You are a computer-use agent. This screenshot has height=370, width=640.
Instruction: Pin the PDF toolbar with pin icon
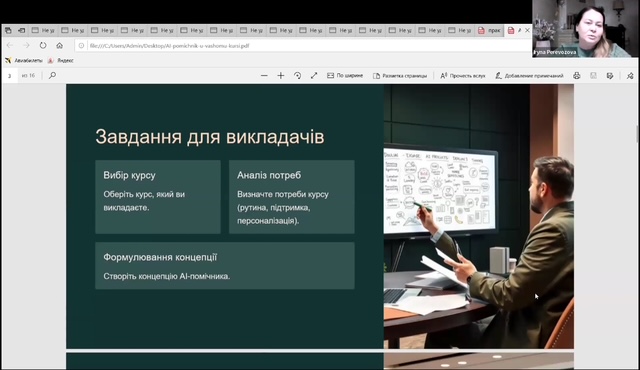(x=630, y=75)
